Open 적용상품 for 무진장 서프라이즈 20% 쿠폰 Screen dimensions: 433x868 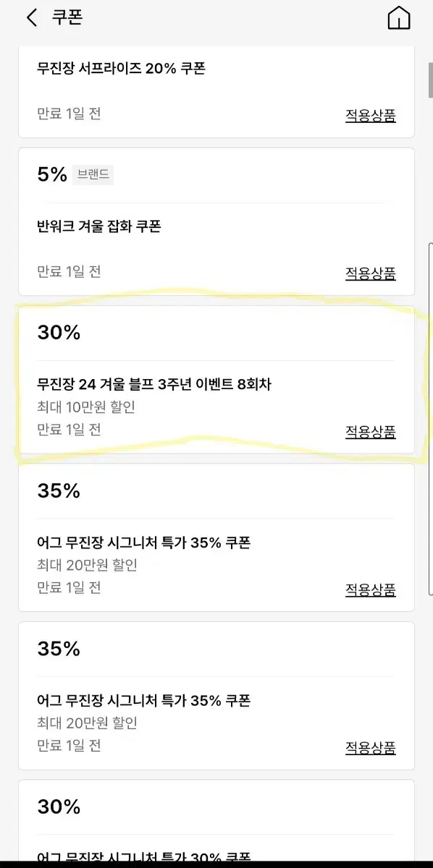(x=370, y=115)
